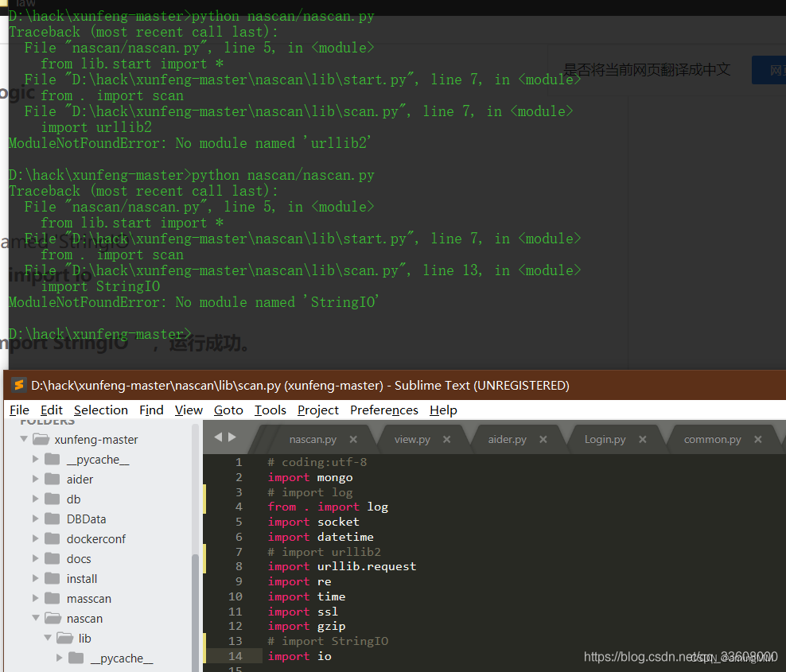Select the DBData folder icon

tap(53, 519)
